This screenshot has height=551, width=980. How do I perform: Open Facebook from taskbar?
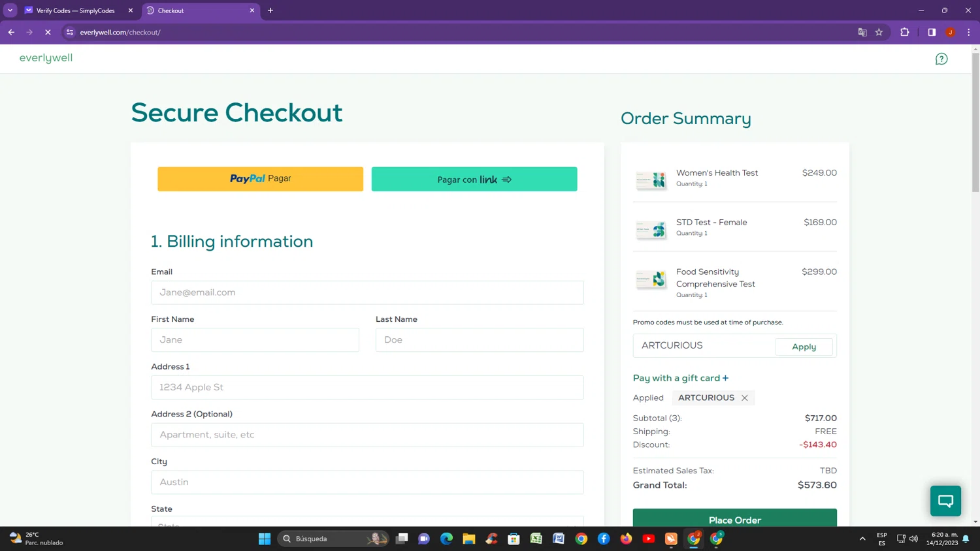click(604, 539)
